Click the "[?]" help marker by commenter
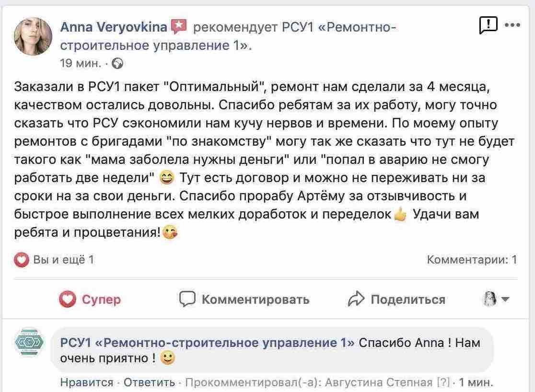This screenshot has width=535, height=392. [443, 382]
